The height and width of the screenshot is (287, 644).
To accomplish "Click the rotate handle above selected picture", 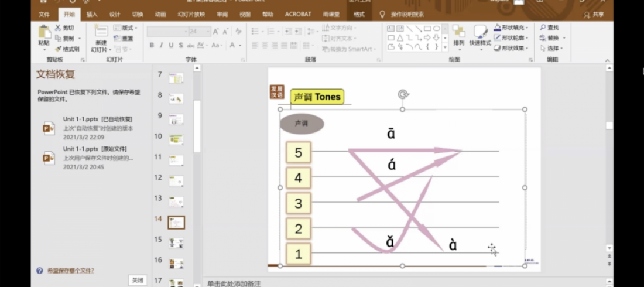I will (x=403, y=95).
